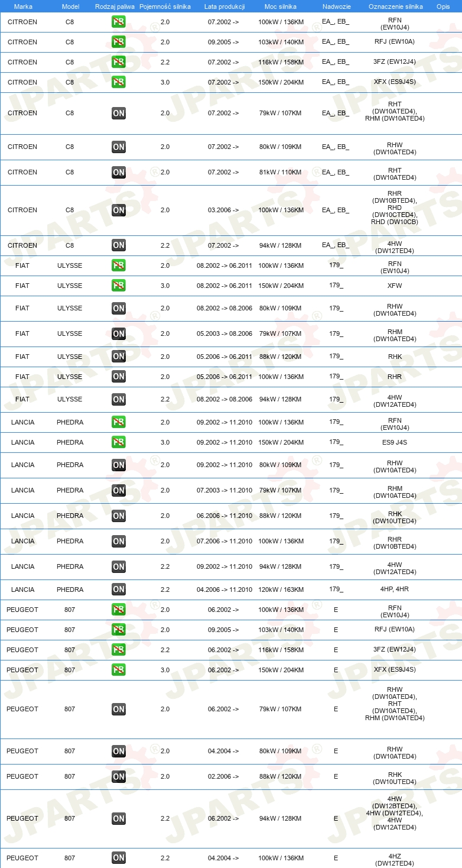The image size is (462, 868).
Task: Click the Moc silnika column header
Action: point(281,7)
